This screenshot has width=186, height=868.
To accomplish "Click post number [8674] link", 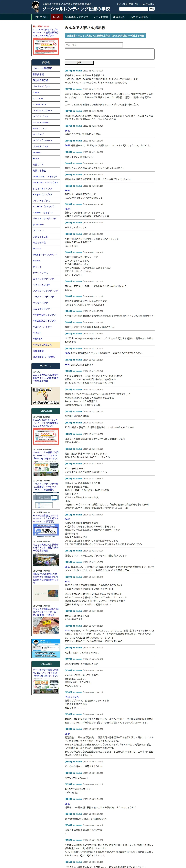I will 68,71.
